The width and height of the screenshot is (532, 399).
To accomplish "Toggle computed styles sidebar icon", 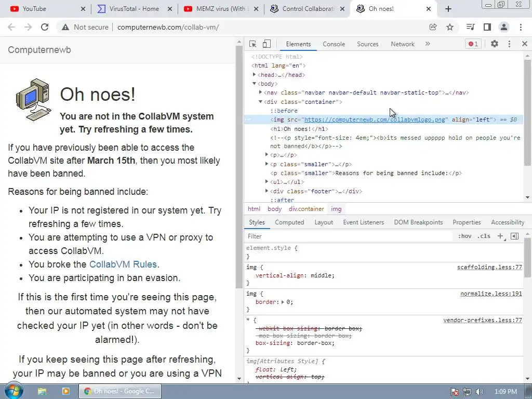I will 515,236.
